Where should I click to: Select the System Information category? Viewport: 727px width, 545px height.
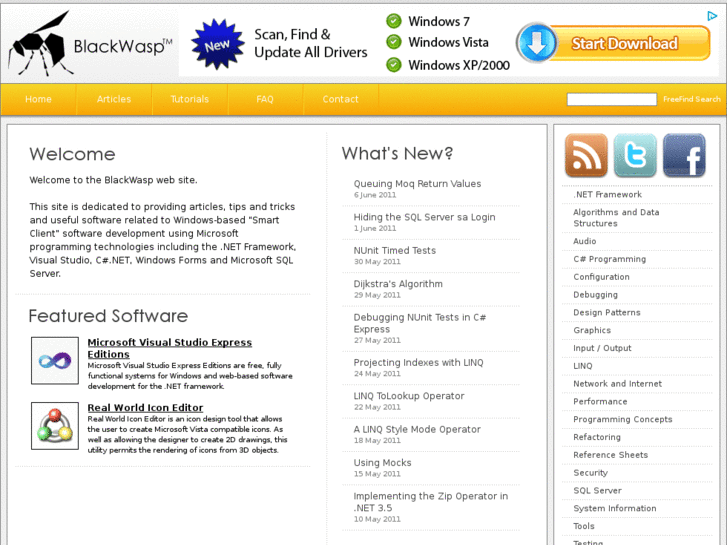tap(615, 509)
